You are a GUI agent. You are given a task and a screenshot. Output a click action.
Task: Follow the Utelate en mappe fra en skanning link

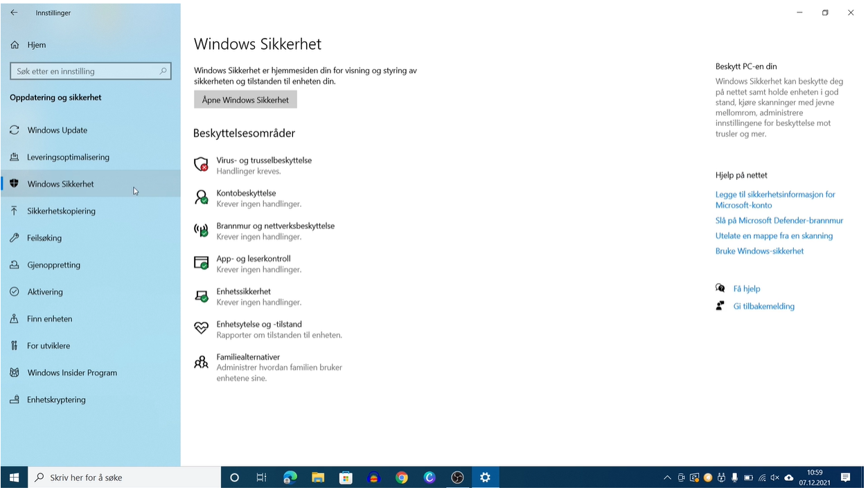pyautogui.click(x=774, y=236)
